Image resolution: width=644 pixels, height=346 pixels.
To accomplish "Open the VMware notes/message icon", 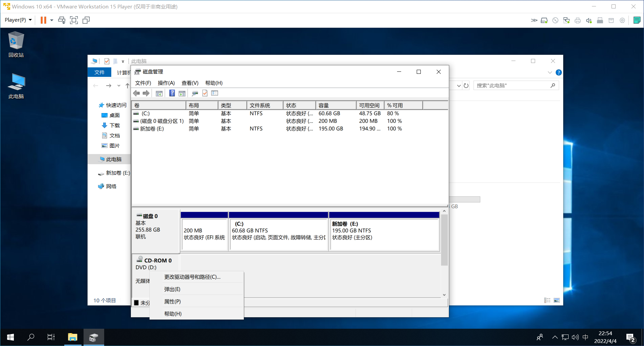I will tap(637, 20).
